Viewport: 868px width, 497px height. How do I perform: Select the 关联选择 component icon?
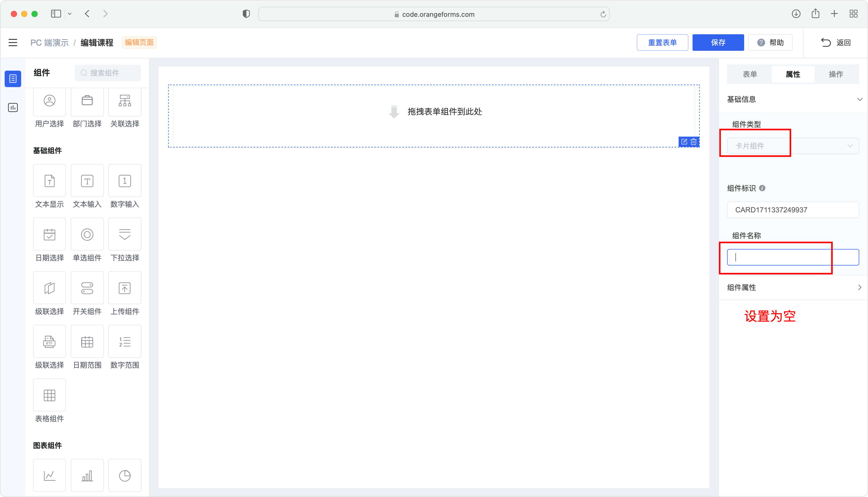[125, 101]
